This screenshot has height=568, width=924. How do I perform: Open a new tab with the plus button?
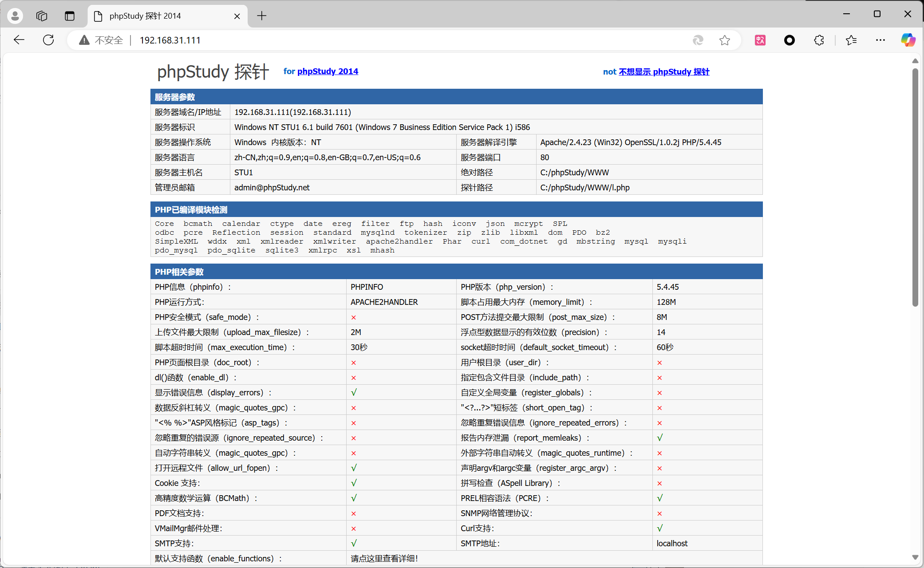tap(262, 16)
